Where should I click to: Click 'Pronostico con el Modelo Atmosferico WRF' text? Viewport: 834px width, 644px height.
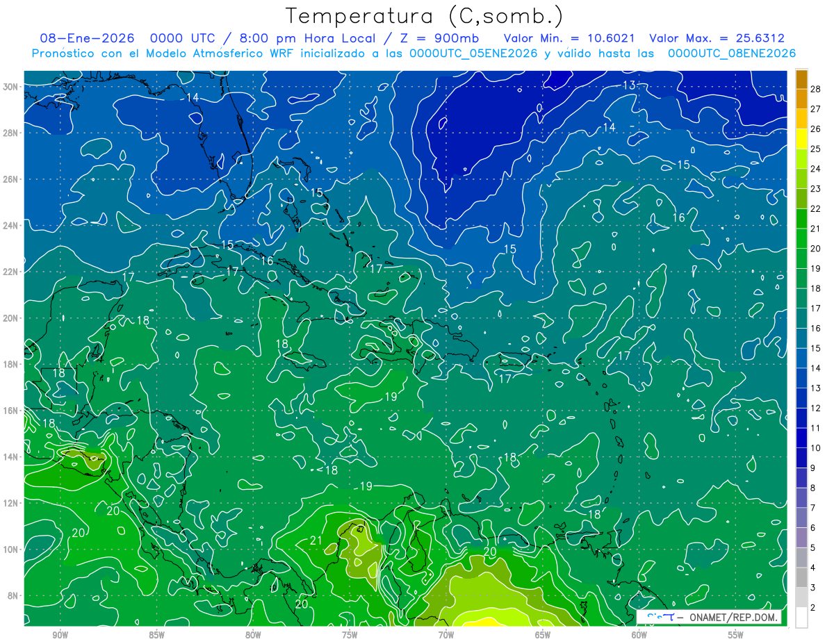click(x=164, y=53)
